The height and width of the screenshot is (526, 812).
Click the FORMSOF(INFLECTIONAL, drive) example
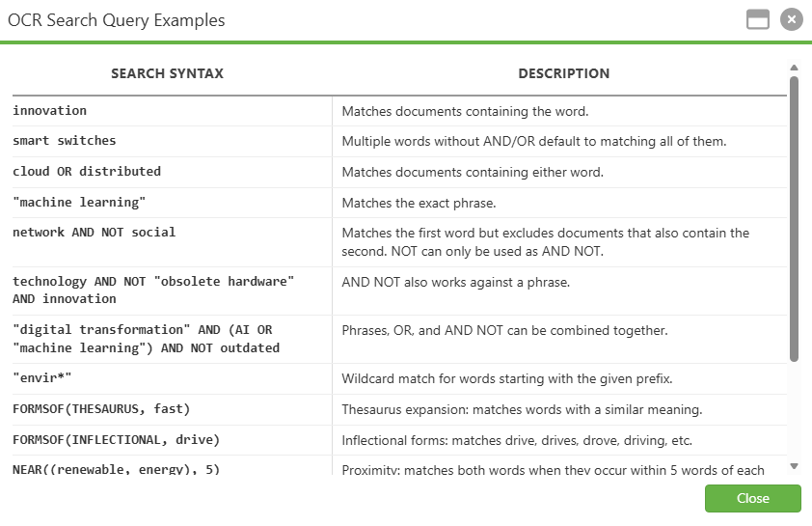coord(117,439)
